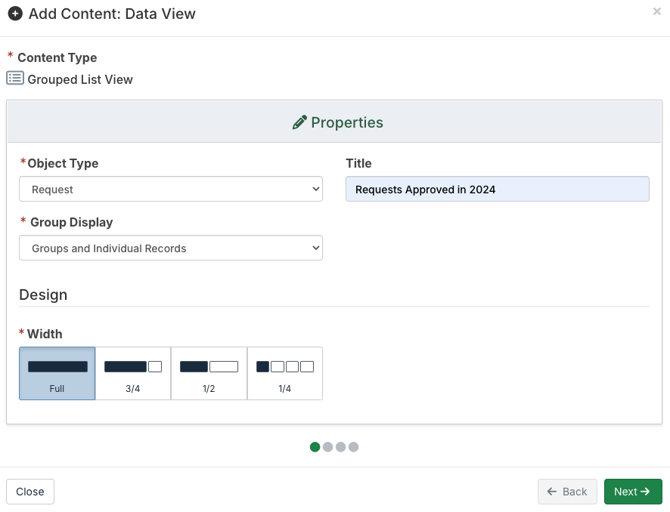Viewport: 670px width, 512px height.
Task: Choose the 1/4 width layout
Action: 285,373
